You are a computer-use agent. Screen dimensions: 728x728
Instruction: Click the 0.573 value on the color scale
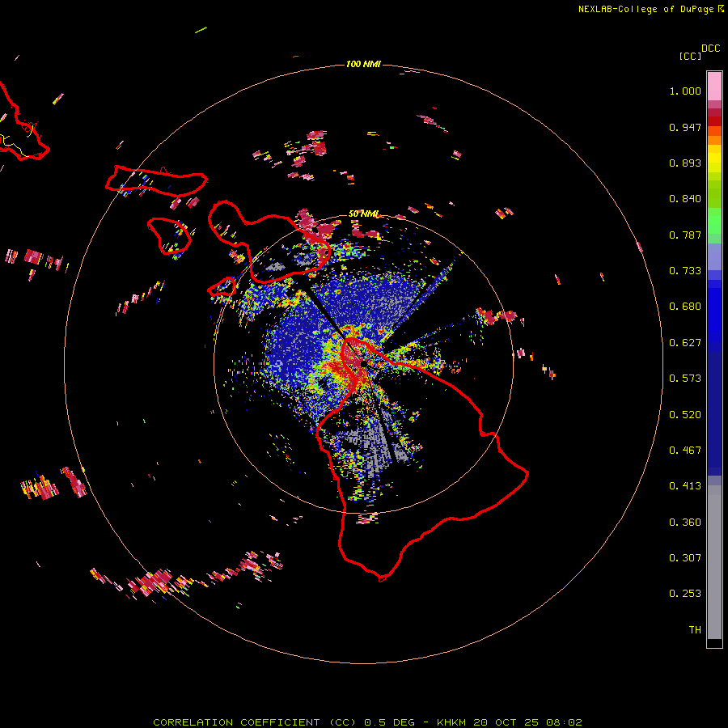pyautogui.click(x=685, y=379)
